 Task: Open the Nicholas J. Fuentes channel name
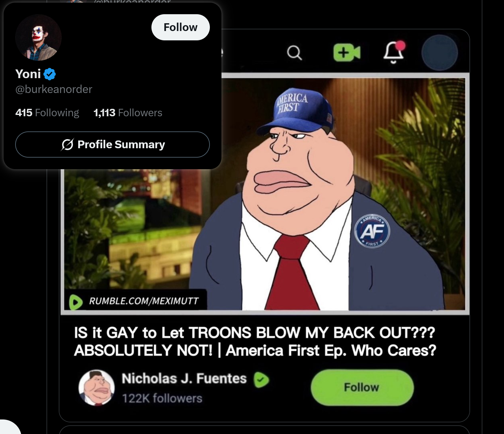(x=184, y=378)
